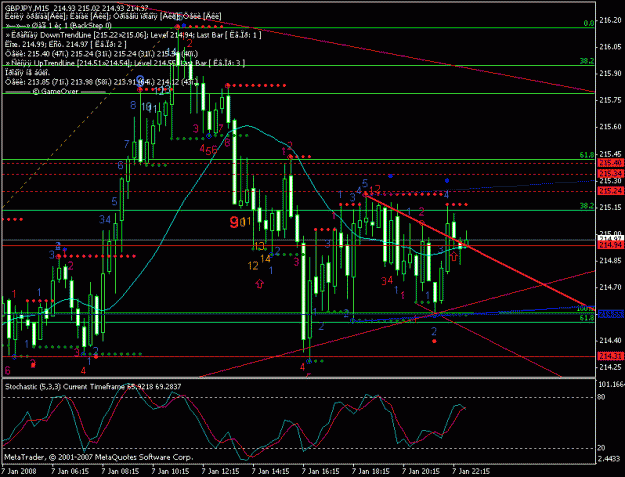Select the blue dot above red number 4 near 215.30
The image size is (625, 477).
click(447, 181)
